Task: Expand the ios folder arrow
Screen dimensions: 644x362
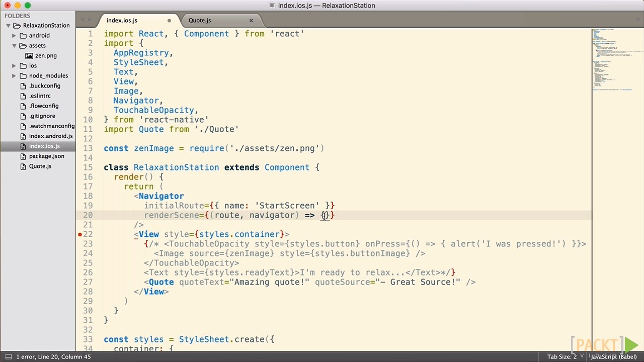Action: [14, 66]
